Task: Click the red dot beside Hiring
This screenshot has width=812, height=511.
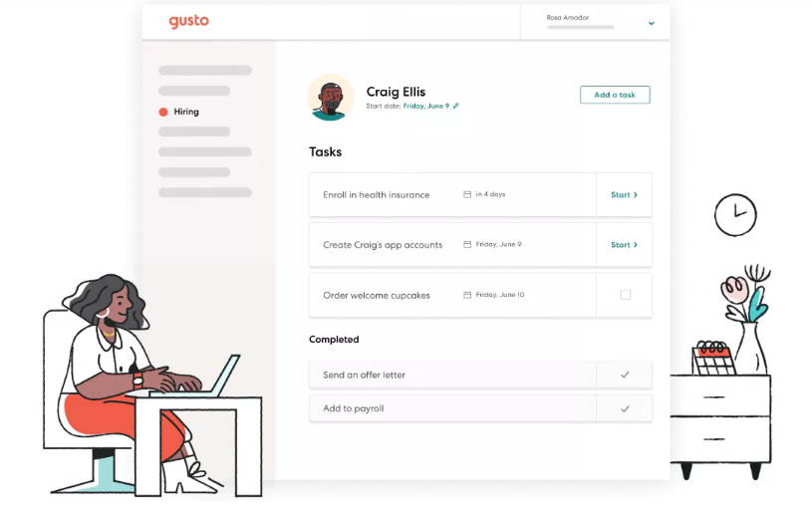Action: coord(163,112)
